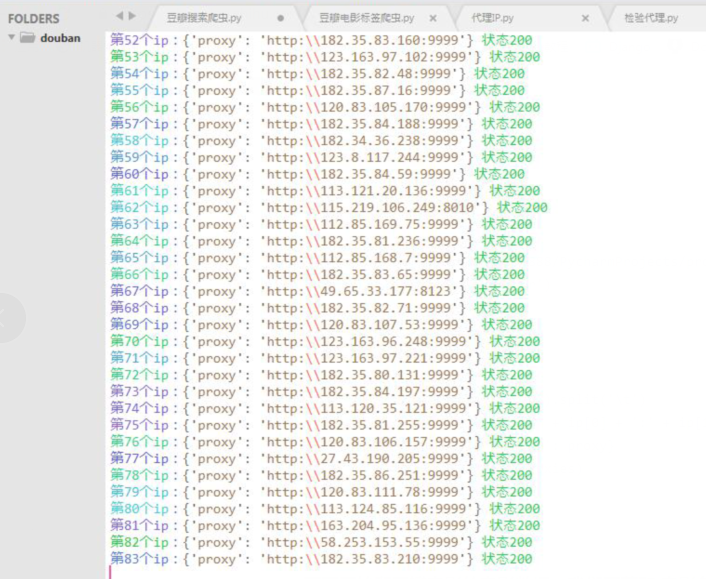706x579 pixels.
Task: Show previous image with left circle arrow
Action: tap(9, 318)
